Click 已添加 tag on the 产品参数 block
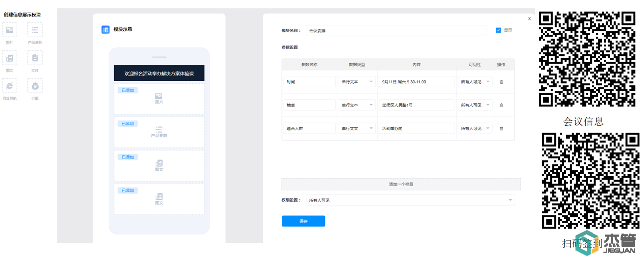Screen dimensions: 644x256 (128, 124)
